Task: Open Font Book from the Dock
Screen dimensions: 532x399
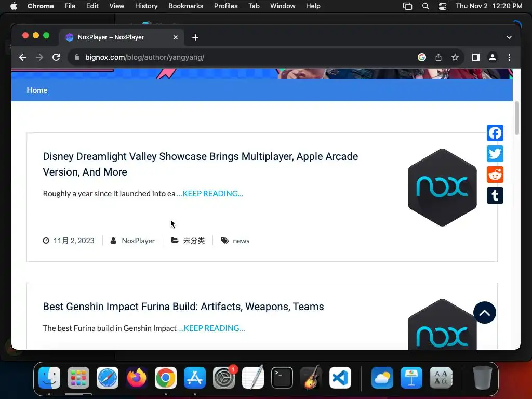Action: (x=441, y=378)
